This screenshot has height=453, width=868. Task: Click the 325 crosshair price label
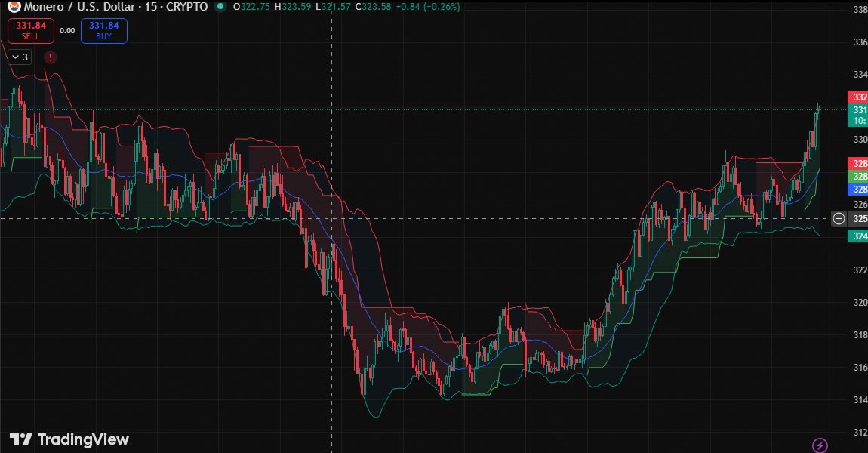click(858, 219)
